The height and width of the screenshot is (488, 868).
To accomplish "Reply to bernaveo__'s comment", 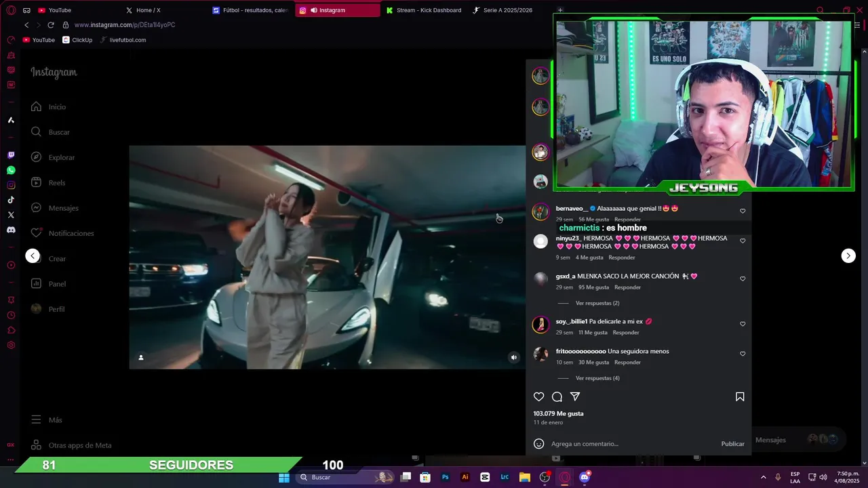I will pos(627,220).
